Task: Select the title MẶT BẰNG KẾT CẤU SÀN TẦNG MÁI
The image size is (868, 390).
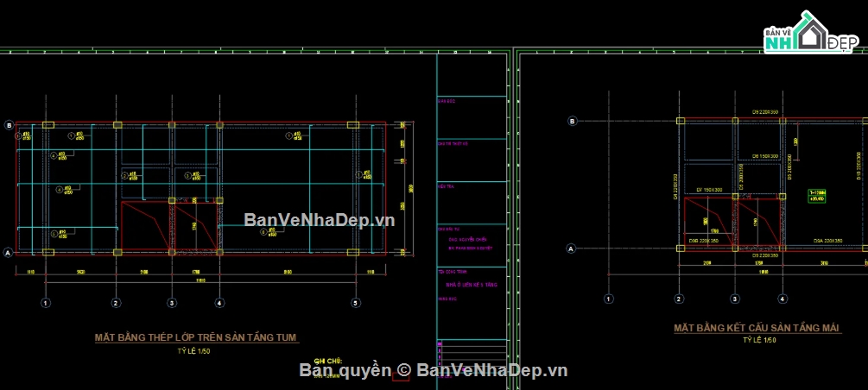Action: (757, 328)
